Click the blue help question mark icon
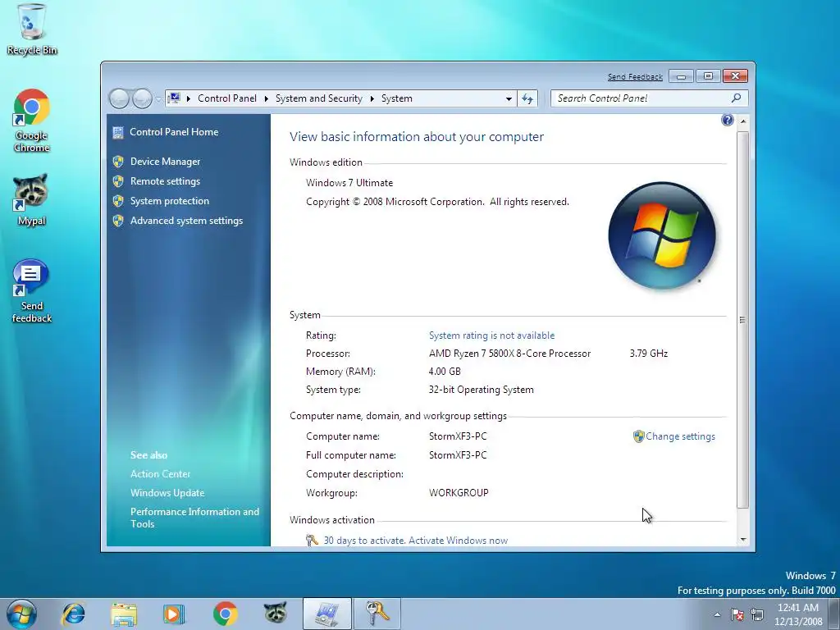The width and height of the screenshot is (840, 630). [727, 120]
